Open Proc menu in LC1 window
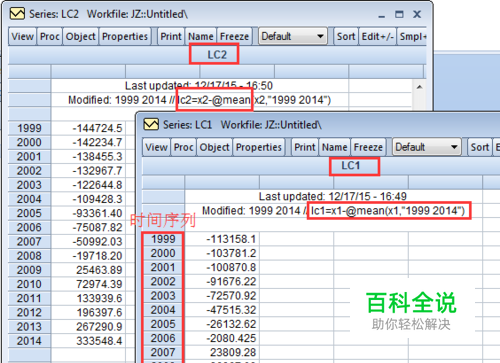500x363 pixels. point(183,147)
